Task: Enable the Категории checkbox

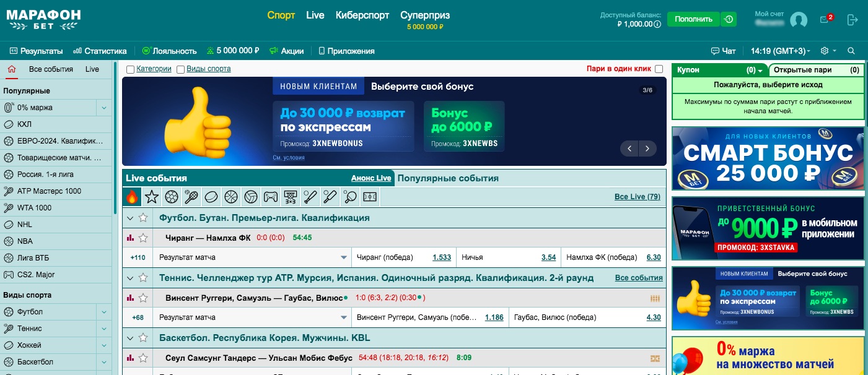Action: (x=130, y=69)
